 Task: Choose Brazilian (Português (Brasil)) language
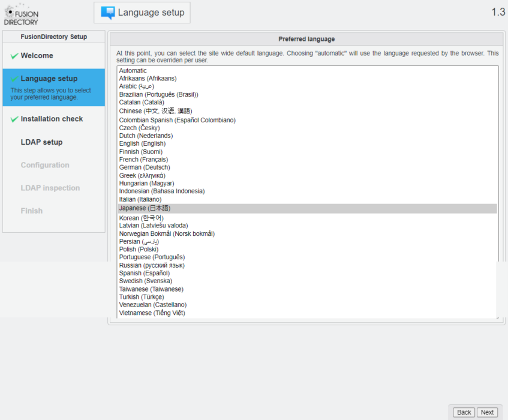coord(158,94)
